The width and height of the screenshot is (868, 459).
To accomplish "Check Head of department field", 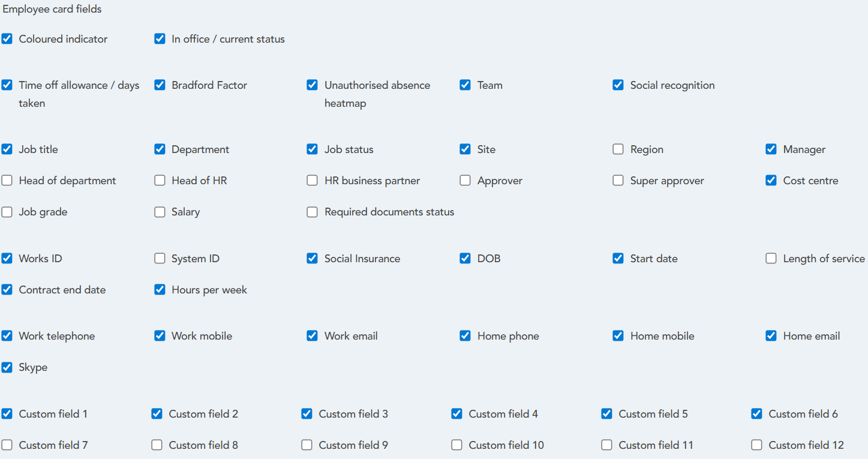I will pos(7,181).
